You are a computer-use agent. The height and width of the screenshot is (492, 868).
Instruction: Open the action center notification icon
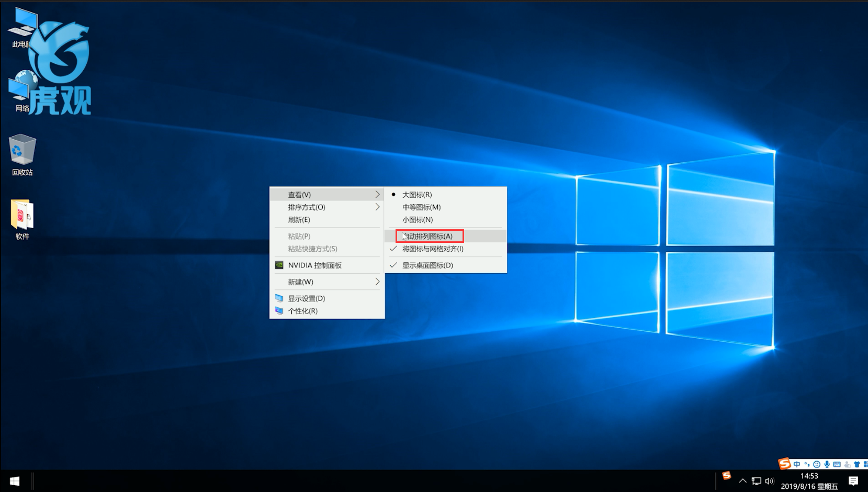coord(853,481)
